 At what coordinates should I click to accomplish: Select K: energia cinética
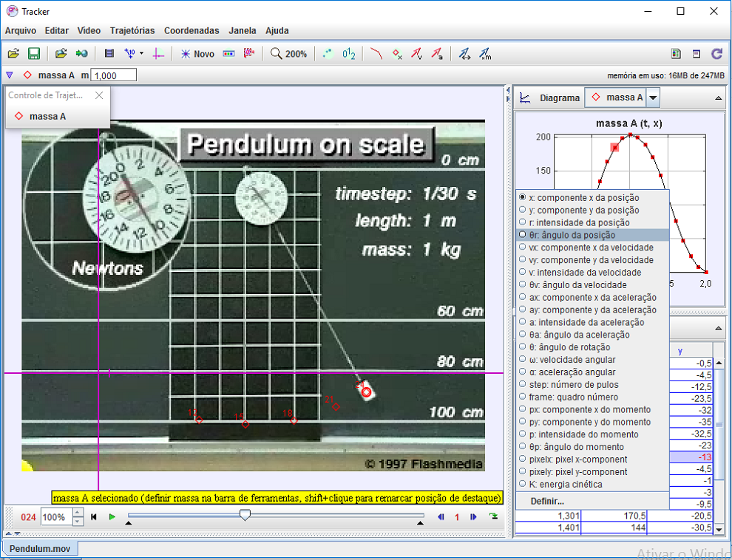593,484
